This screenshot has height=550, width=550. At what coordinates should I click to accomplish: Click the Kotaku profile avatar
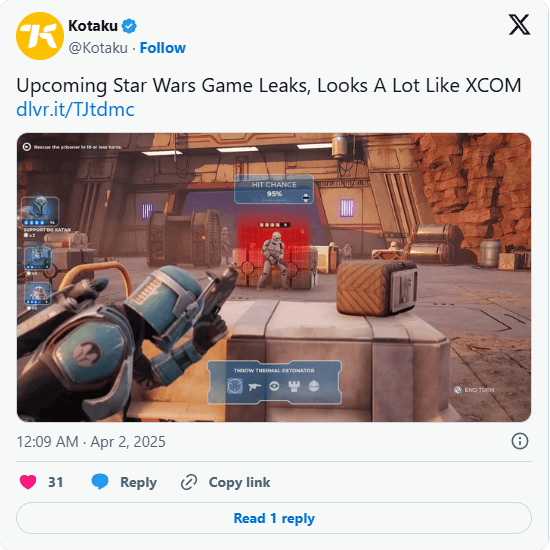pos(40,36)
